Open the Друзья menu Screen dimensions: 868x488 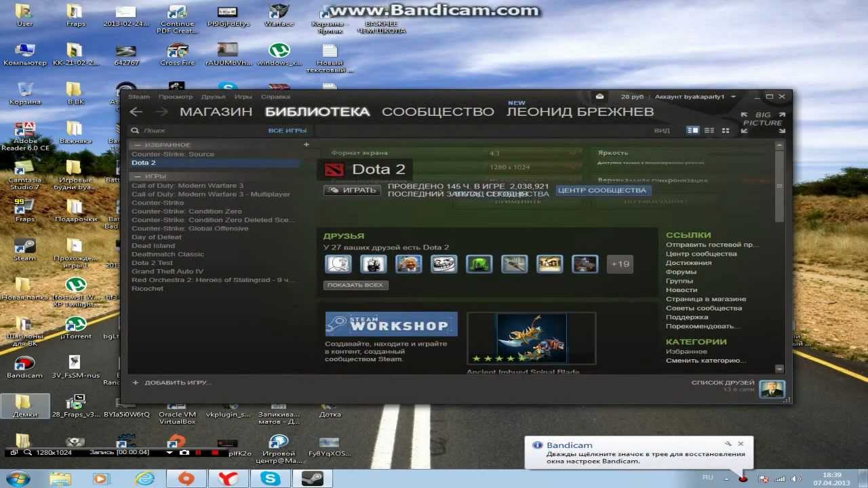click(213, 97)
